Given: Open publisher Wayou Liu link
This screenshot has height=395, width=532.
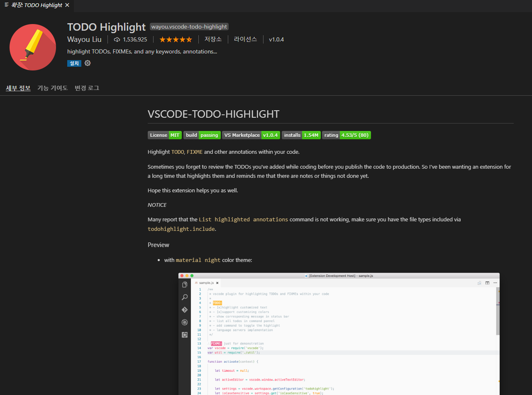Looking at the screenshot, I should (x=84, y=39).
